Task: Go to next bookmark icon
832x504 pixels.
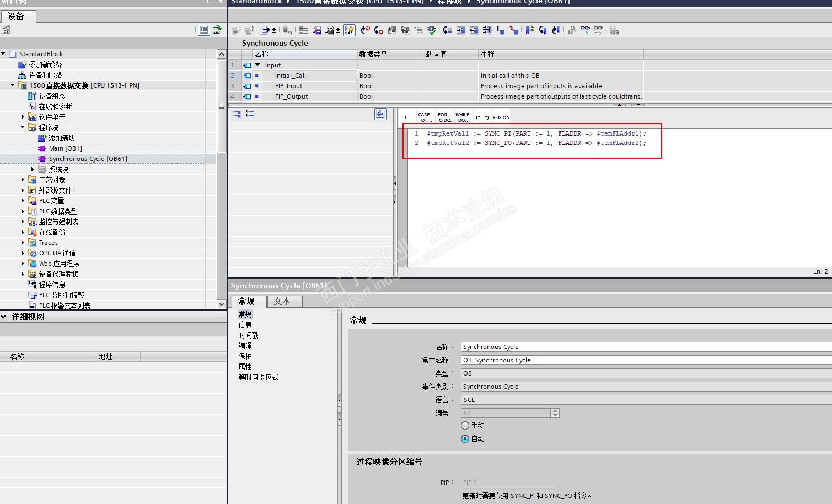Action: (543, 30)
